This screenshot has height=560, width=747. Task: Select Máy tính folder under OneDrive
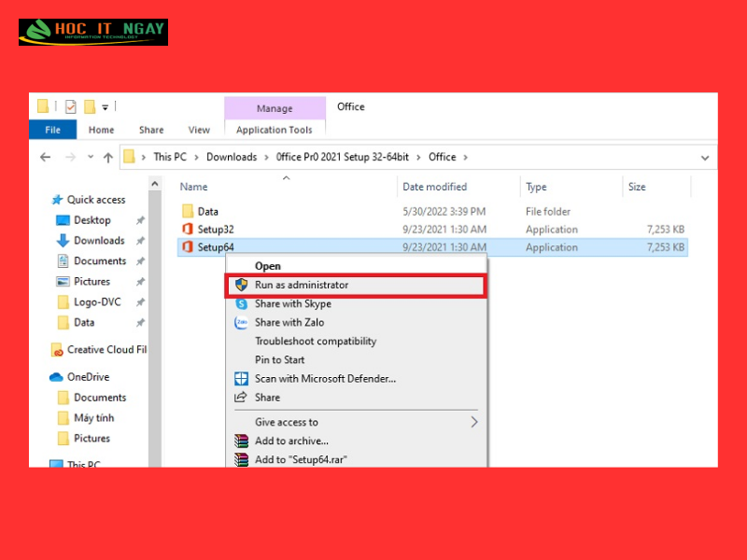94,417
